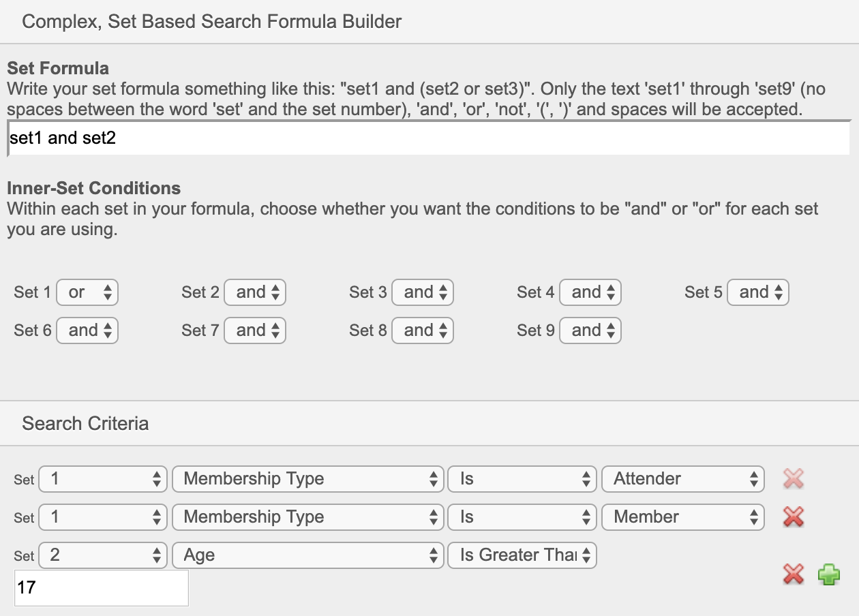
Task: Open the Set 1 condition dropdown
Action: (x=87, y=292)
